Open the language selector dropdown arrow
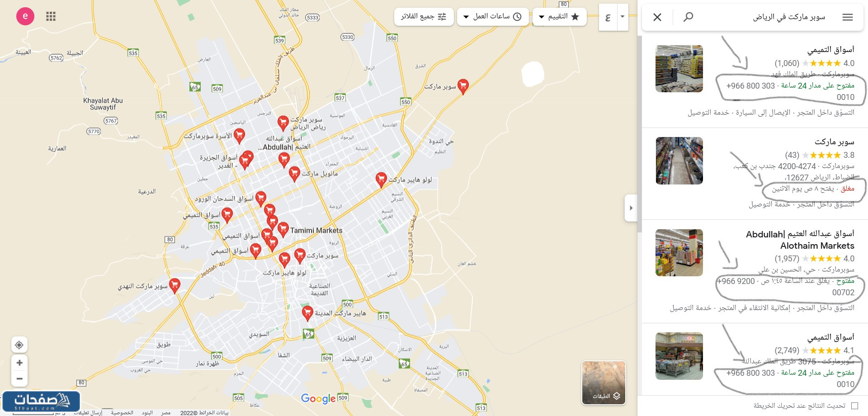 tap(622, 17)
